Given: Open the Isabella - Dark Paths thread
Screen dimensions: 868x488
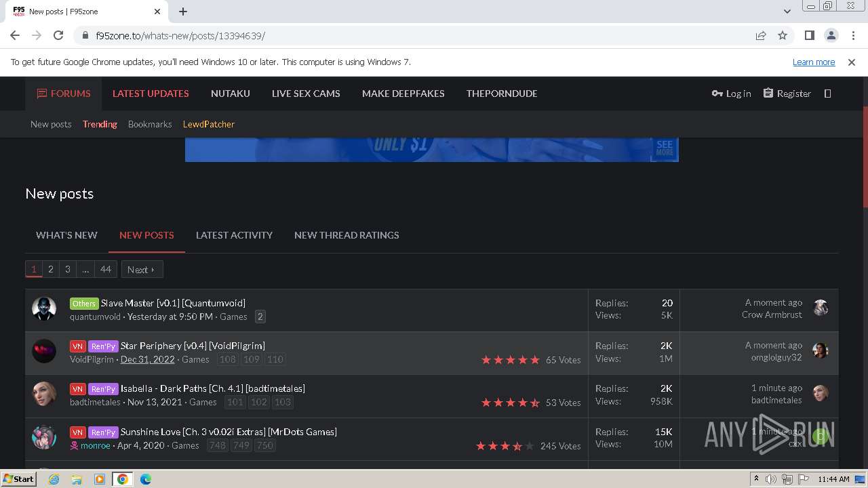Looking at the screenshot, I should [213, 388].
